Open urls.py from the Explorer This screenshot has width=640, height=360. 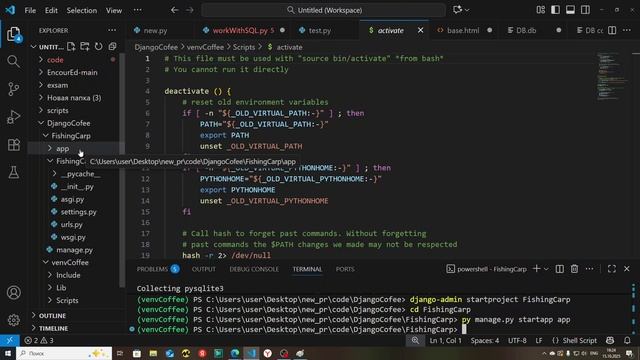click(71, 224)
